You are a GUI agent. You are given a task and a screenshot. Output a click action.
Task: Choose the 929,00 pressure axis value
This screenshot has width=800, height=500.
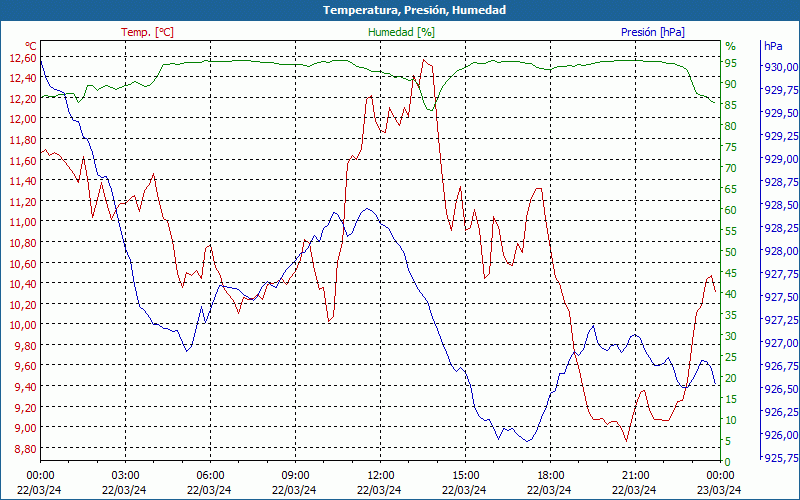coord(781,159)
